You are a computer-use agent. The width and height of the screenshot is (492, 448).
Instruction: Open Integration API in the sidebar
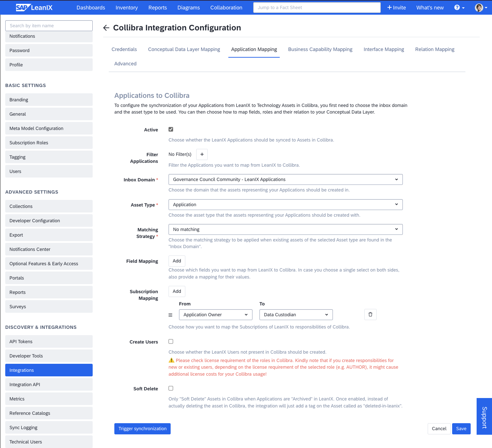49,384
